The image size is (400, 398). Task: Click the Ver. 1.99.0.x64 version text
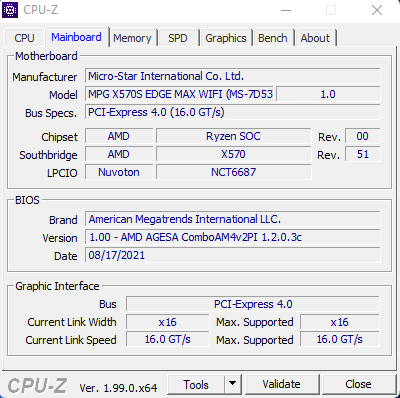(118, 388)
